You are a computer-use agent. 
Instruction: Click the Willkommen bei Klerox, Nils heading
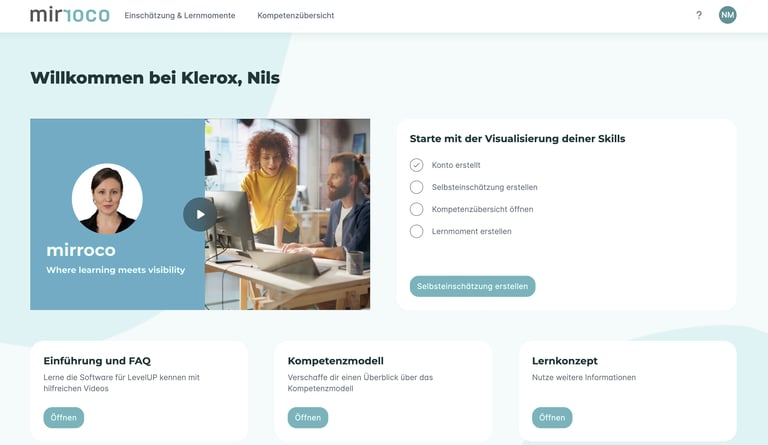[155, 78]
